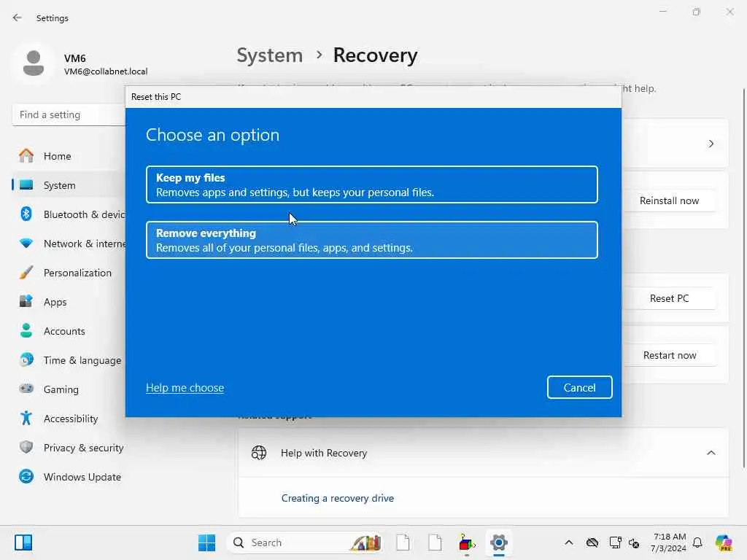Click the Apps icon in sidebar
The image size is (747, 560).
26,301
